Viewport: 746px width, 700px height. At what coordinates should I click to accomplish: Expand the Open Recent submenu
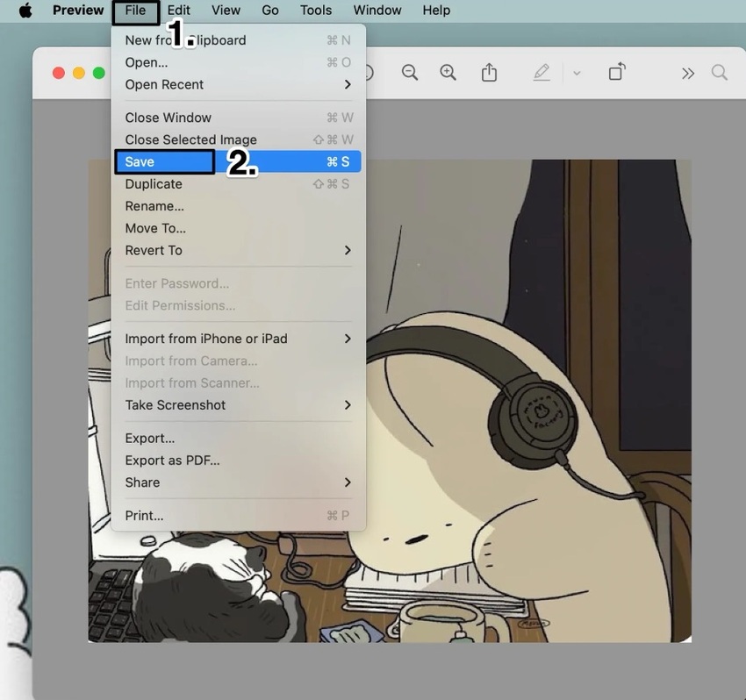pyautogui.click(x=238, y=84)
